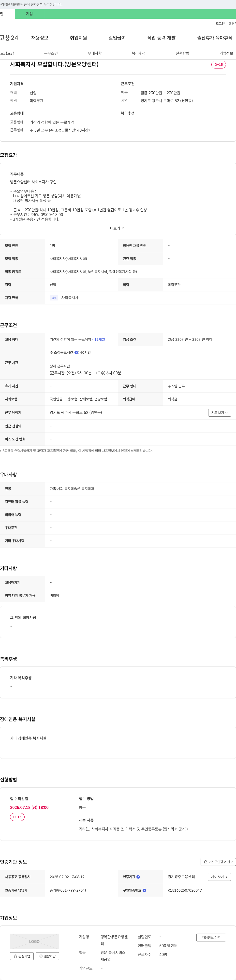
Task: Click the 비희망 value for 병역 대체 복무자 채용
Action: (55, 595)
